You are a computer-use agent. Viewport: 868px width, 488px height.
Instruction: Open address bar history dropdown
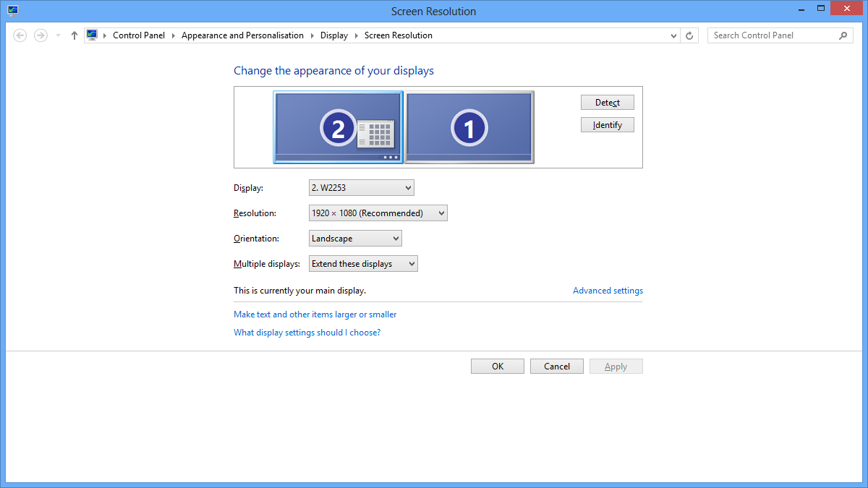674,35
